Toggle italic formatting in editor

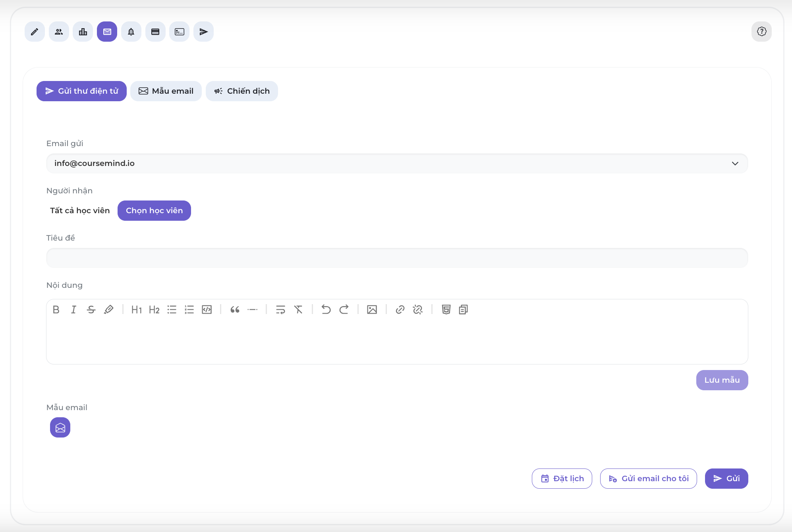[73, 310]
